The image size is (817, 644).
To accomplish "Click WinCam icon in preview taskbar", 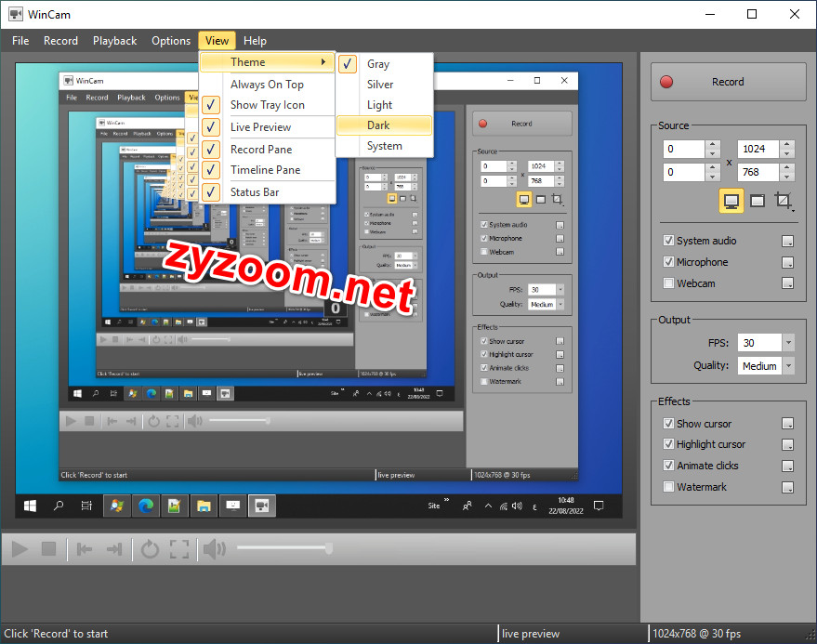I will (261, 506).
